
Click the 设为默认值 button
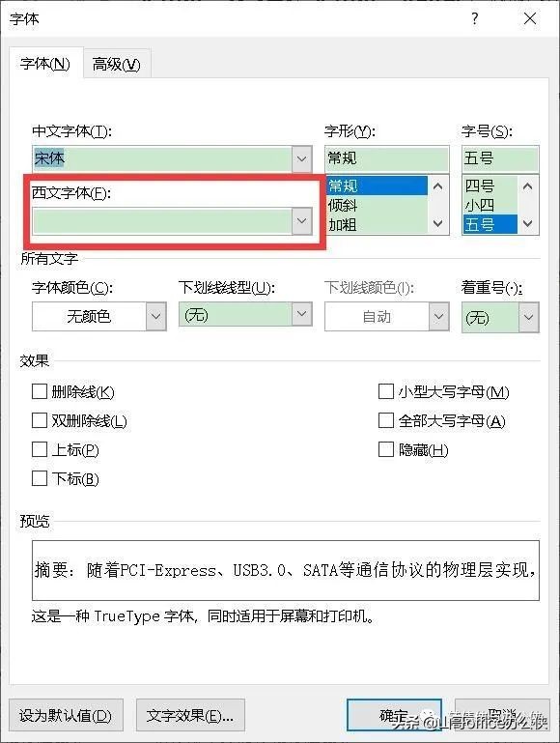[66, 715]
